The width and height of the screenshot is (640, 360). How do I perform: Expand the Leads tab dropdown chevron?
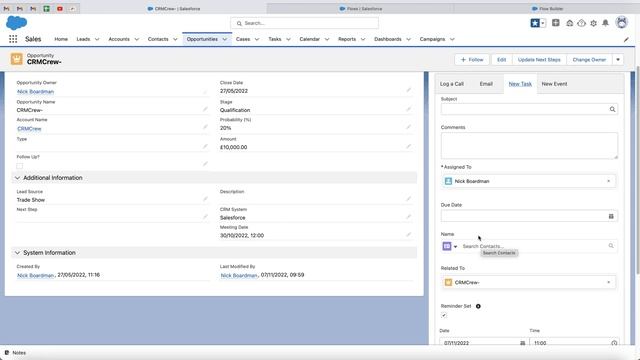point(97,40)
